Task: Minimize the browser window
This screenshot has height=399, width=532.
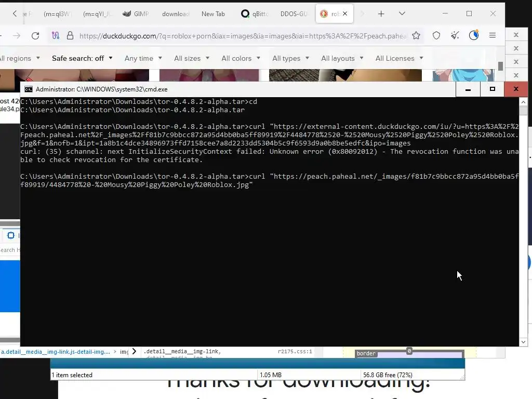Action: pos(445,14)
